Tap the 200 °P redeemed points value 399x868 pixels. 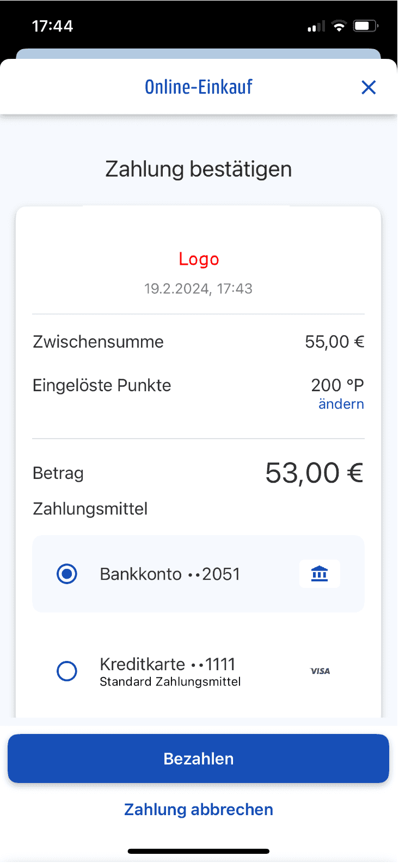[337, 385]
